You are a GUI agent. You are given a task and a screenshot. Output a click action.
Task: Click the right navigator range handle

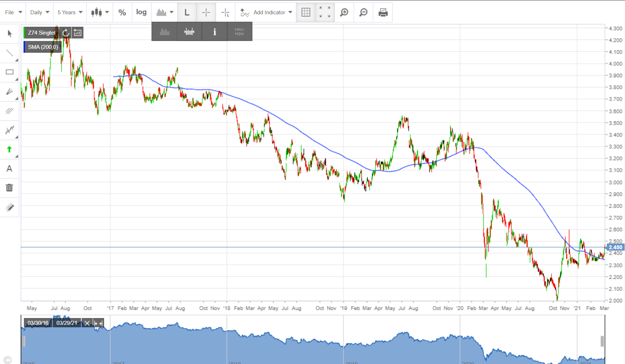(x=602, y=341)
